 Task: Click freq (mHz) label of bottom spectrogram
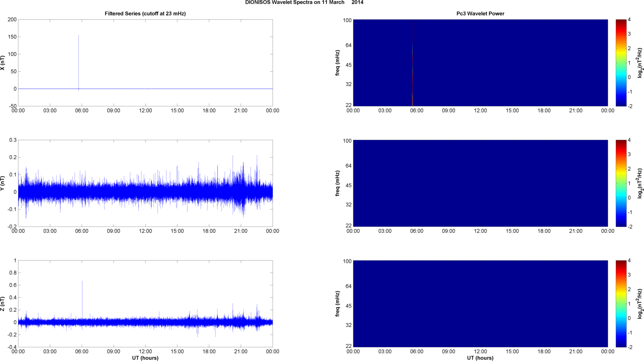(338, 304)
